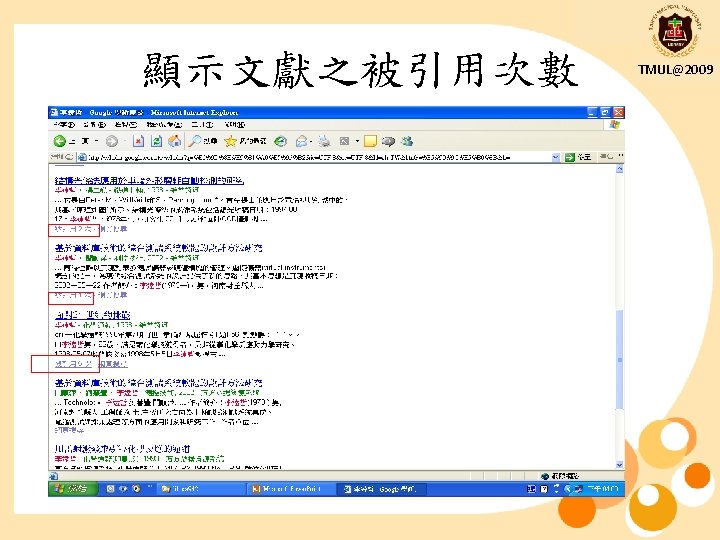Click the Internet zone globe in status bar
Image resolution: width=720 pixels, height=540 pixels.
(545, 476)
